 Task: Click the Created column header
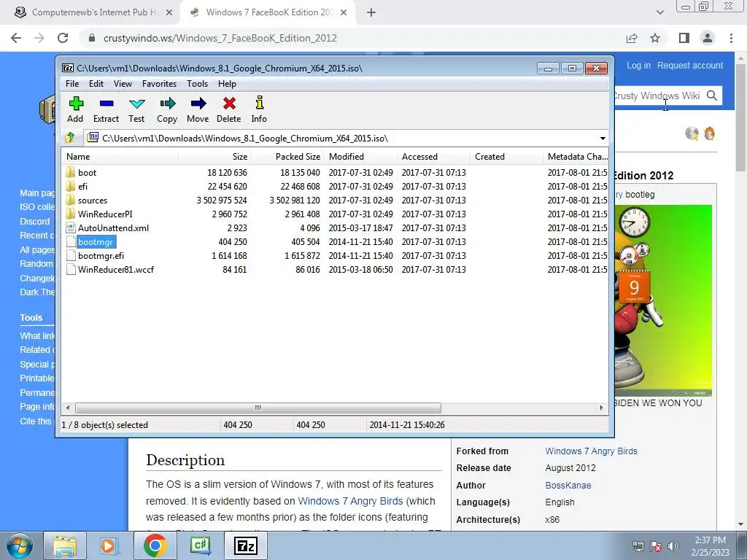click(x=506, y=157)
